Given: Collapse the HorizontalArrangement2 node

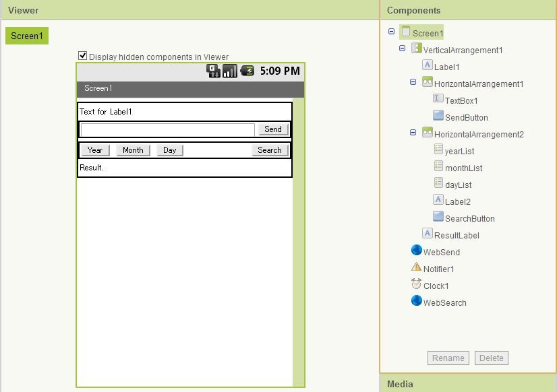Looking at the screenshot, I should 413,133.
